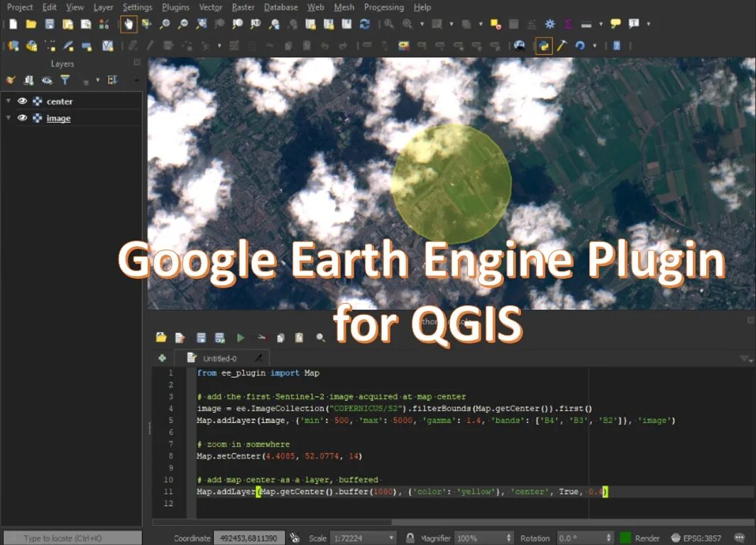
Task: Click the Deselect Features yellow square icon
Action: pos(495,23)
